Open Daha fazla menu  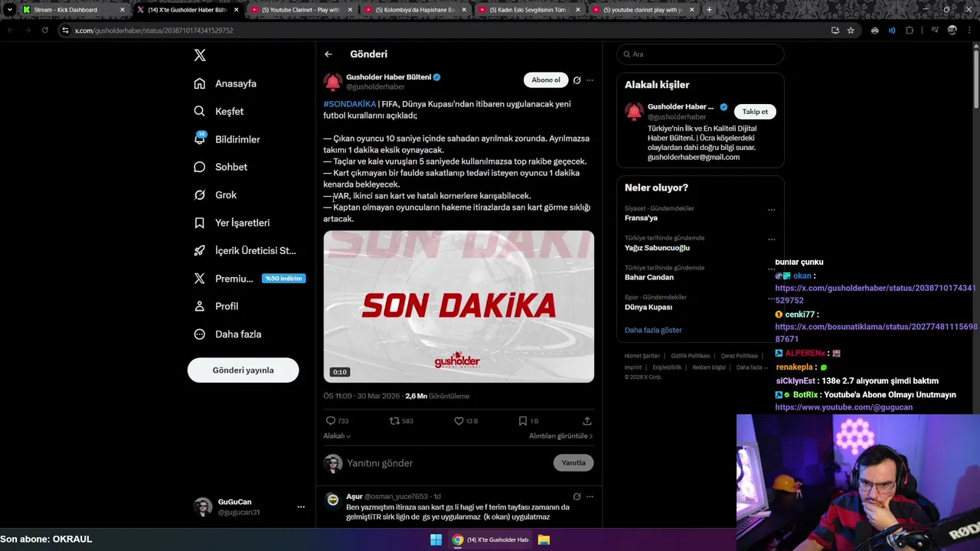coord(227,334)
